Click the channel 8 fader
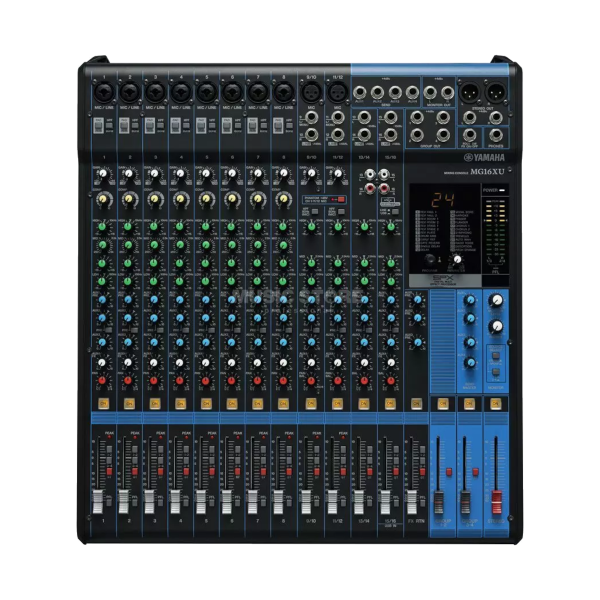This screenshot has height=600, width=600. (278, 502)
